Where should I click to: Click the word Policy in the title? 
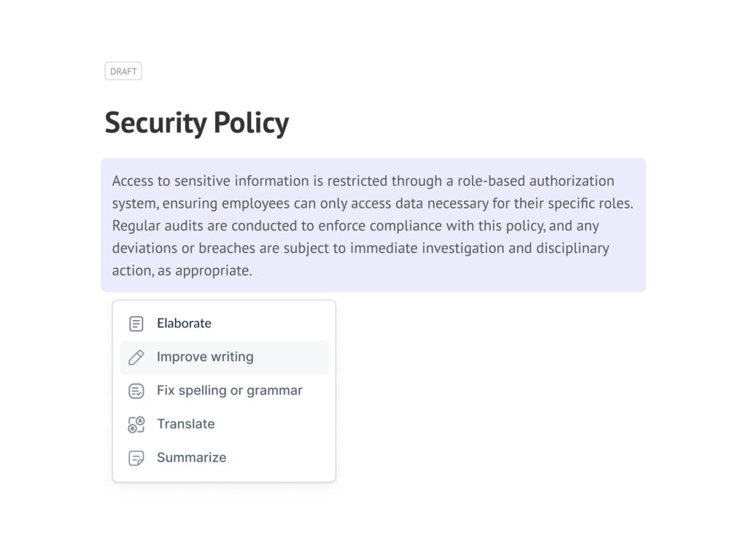click(251, 122)
